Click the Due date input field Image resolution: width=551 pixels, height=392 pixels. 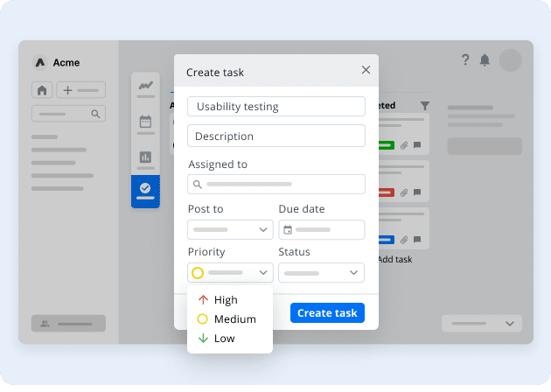click(x=321, y=230)
